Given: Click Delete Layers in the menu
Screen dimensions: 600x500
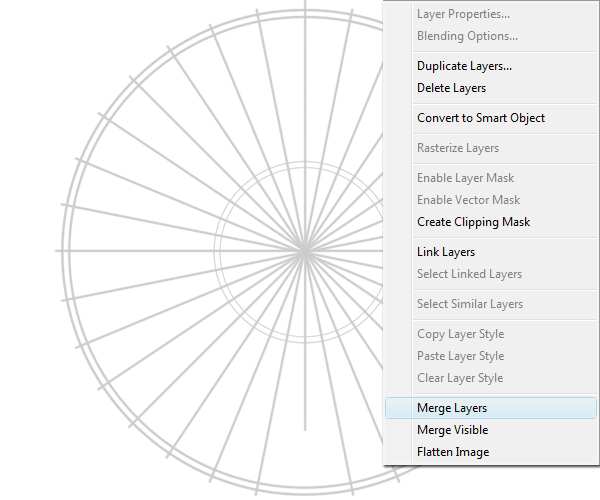Looking at the screenshot, I should point(453,88).
